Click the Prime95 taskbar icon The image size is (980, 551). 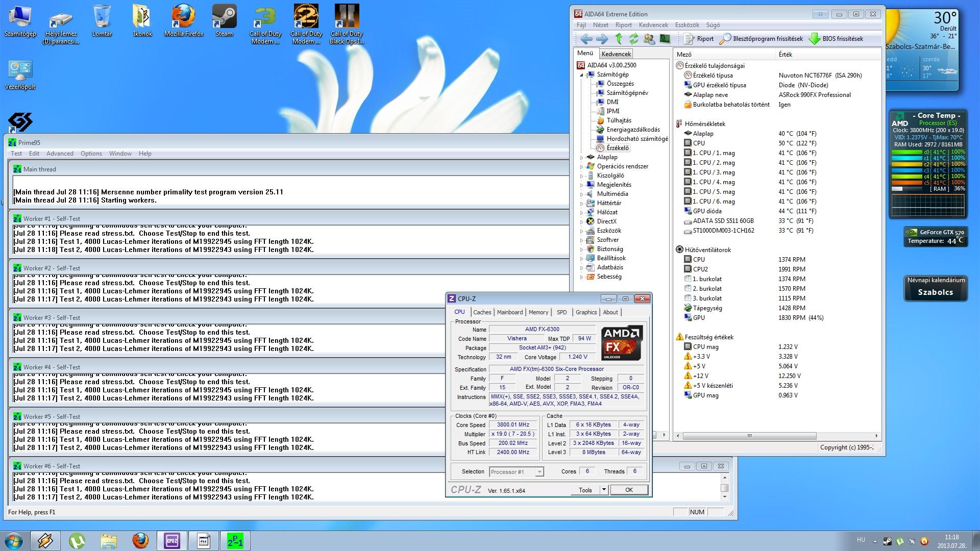[235, 541]
